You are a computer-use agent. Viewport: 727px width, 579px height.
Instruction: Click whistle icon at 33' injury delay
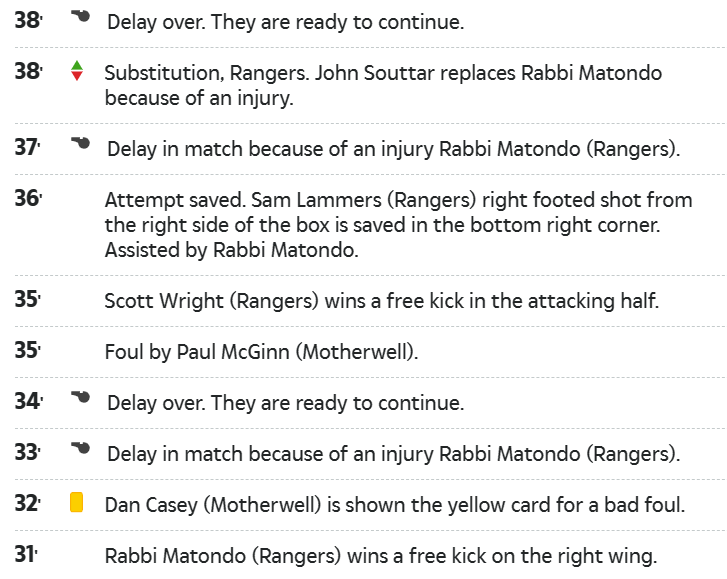click(81, 448)
